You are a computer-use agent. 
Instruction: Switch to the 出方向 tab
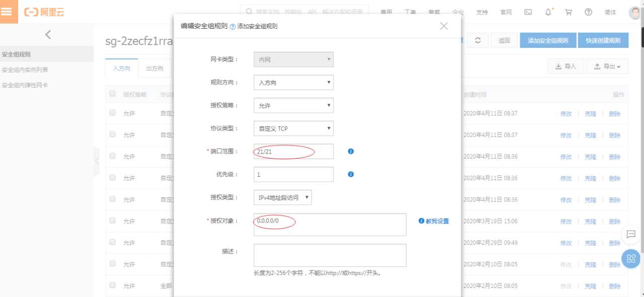coord(154,67)
